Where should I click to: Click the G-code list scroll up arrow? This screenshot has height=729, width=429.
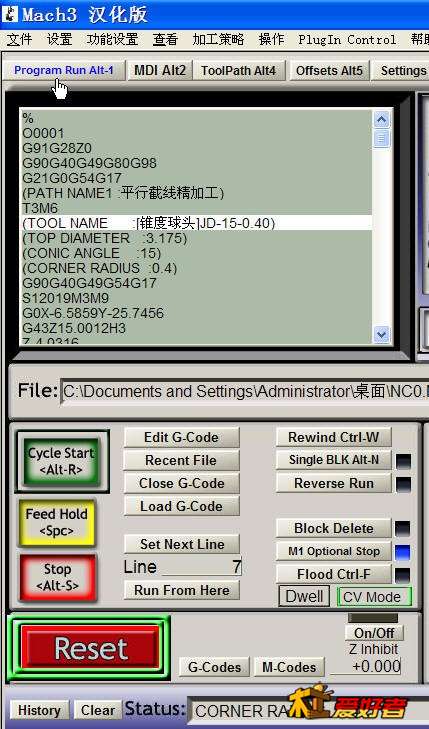click(x=382, y=120)
